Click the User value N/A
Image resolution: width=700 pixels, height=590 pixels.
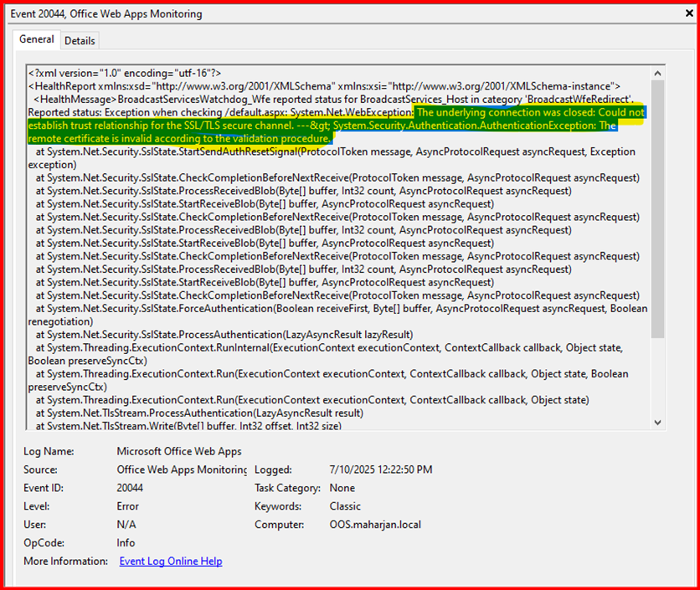[x=126, y=525]
